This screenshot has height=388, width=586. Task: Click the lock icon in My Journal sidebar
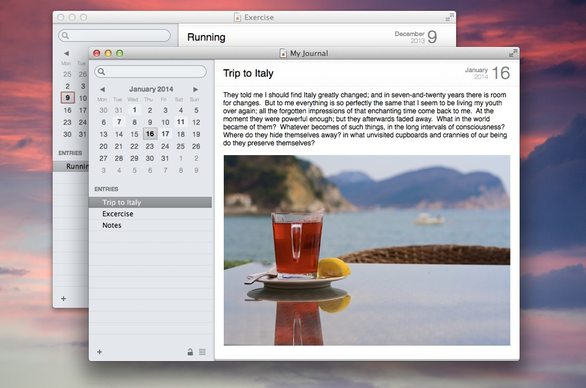pos(190,352)
